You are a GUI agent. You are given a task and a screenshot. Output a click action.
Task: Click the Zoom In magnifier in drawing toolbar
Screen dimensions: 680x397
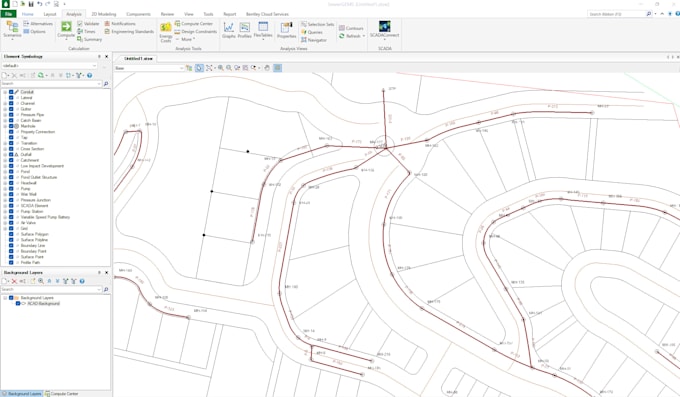221,68
